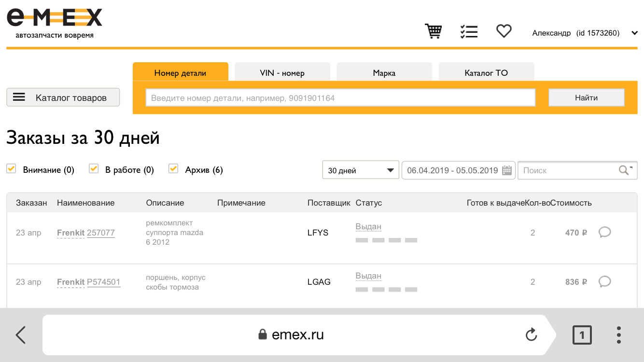Screen dimensions: 644x362
Task: Open the 30 дней period dropdown
Action: pos(361,170)
